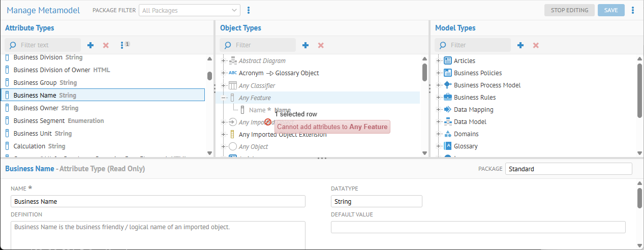This screenshot has width=644, height=250.
Task: Expand the Glossary model type
Action: click(x=439, y=146)
